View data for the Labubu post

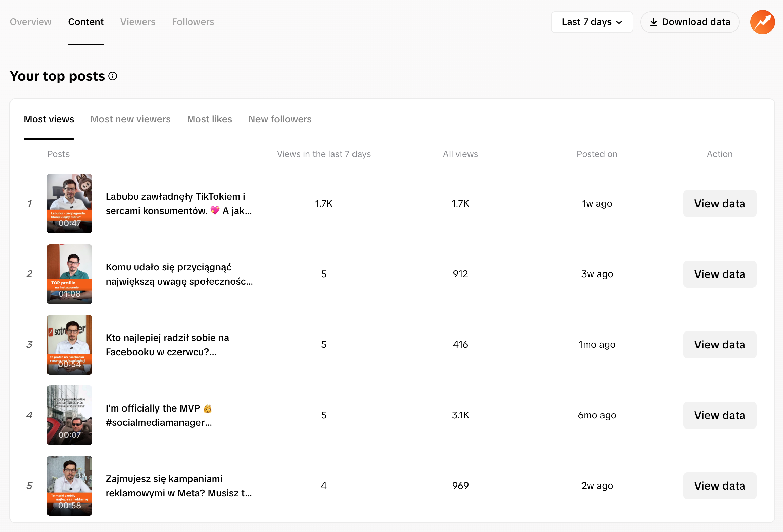click(720, 203)
